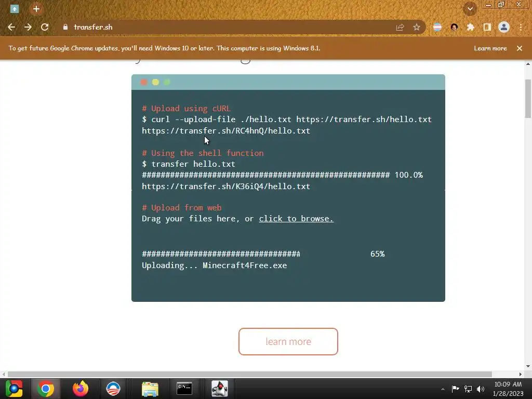The width and height of the screenshot is (532, 399).
Task: Open a new tab with plus button
Action: click(x=36, y=9)
